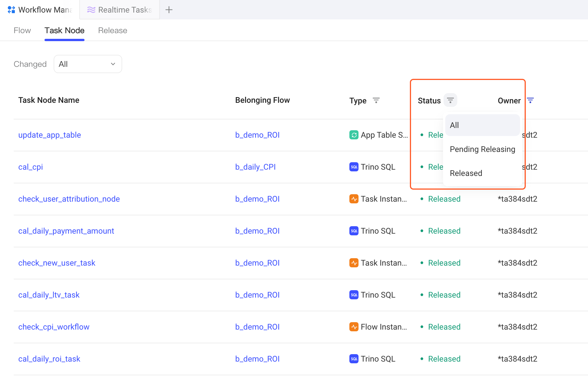Image resolution: width=588 pixels, height=377 pixels.
Task: Click the Belonging Flow column header
Action: click(263, 100)
